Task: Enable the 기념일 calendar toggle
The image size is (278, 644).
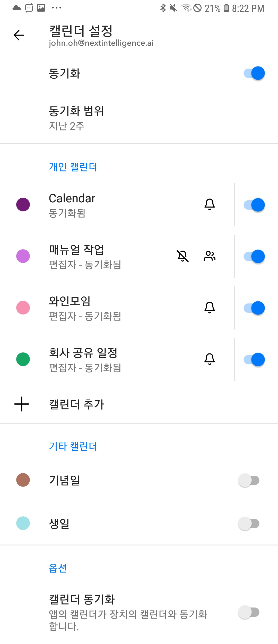Action: coord(249,480)
